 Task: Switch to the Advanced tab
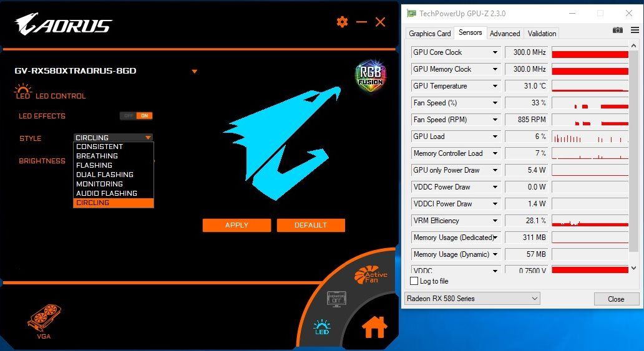[x=505, y=33]
